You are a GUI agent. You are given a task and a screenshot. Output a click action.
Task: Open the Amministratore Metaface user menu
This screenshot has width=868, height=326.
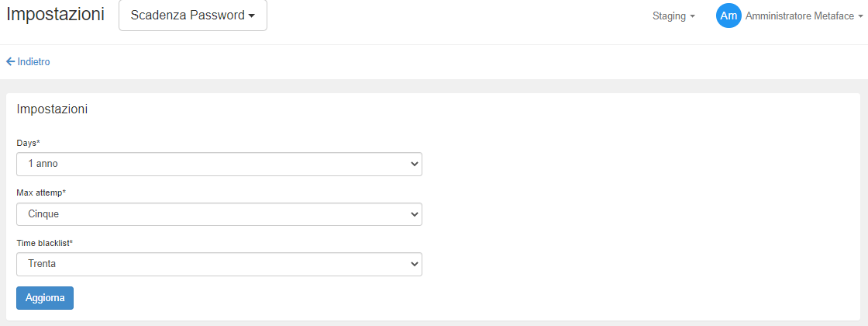(799, 16)
